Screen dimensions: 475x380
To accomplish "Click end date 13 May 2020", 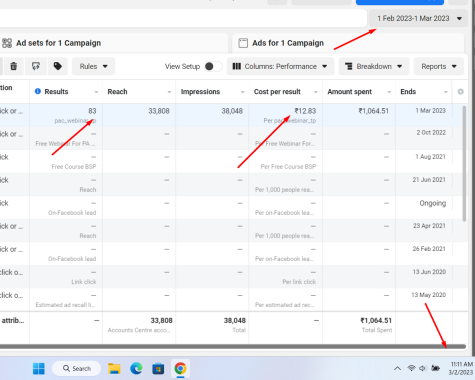I will [x=428, y=295].
